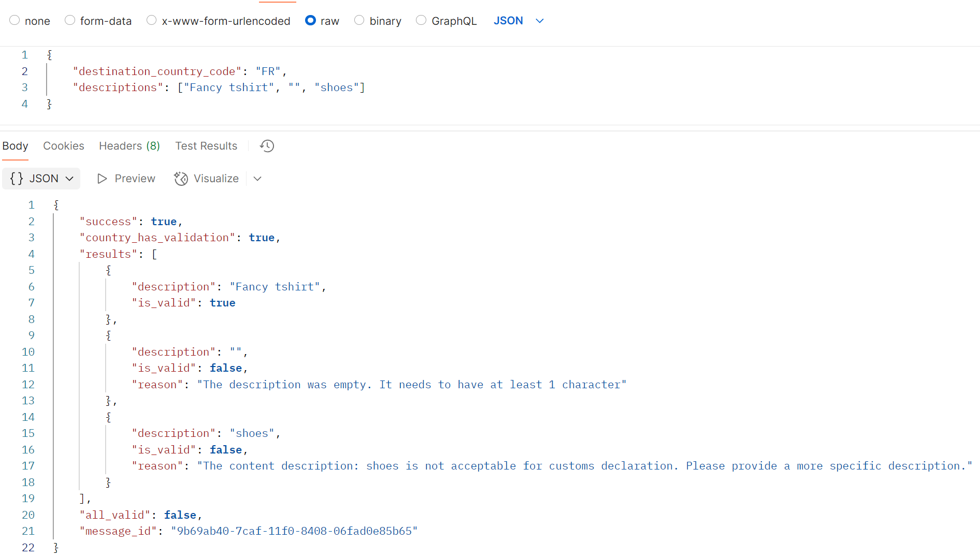This screenshot has width=980, height=557.
Task: Select the response Body tab
Action: click(15, 146)
